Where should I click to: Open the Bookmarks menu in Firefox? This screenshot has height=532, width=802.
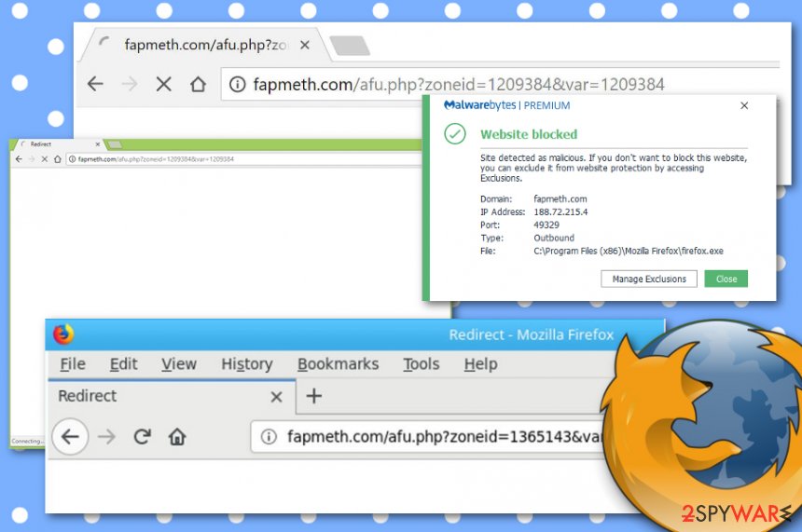point(339,364)
